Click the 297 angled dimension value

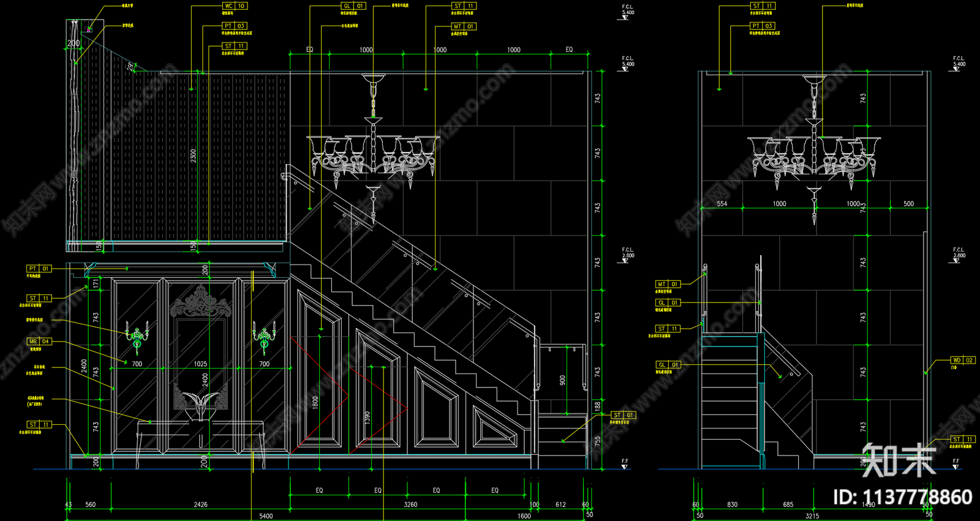click(x=130, y=66)
